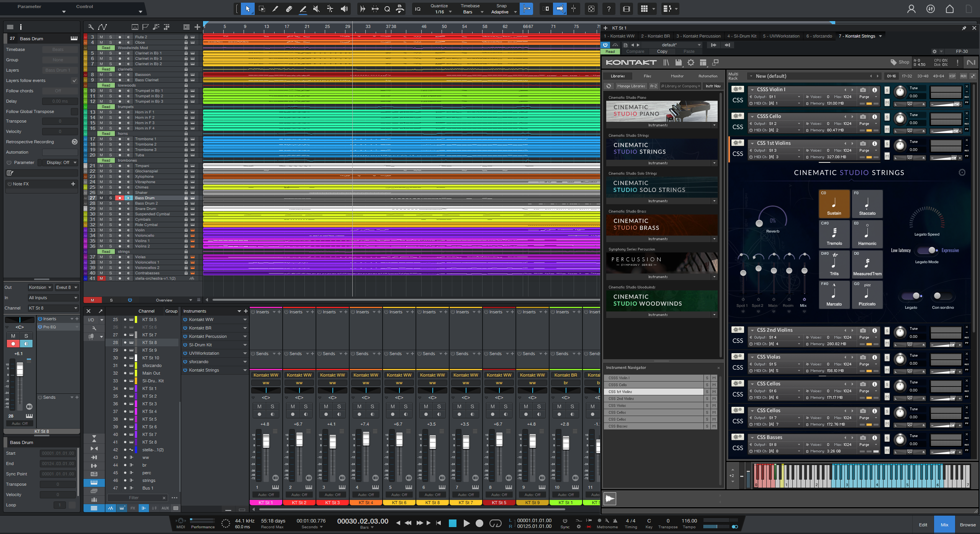Select the Eraser tool
Image resolution: width=980 pixels, height=534 pixels.
(x=289, y=9)
